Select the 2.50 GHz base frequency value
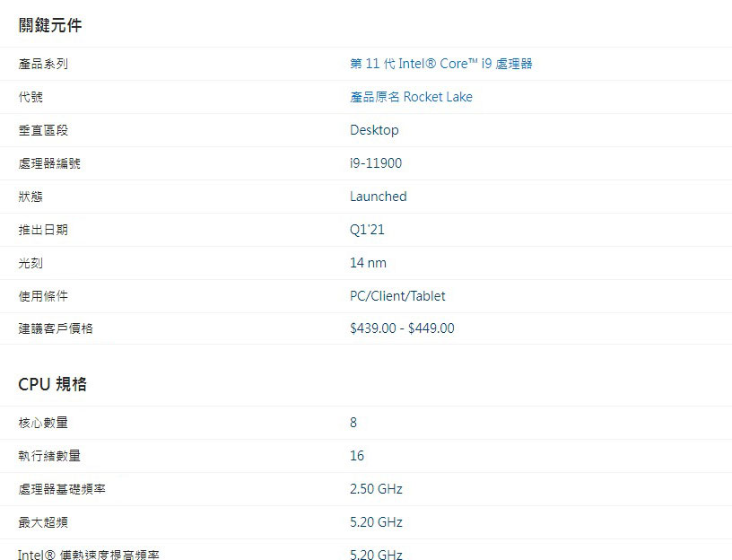The width and height of the screenshot is (732, 560). 376,488
